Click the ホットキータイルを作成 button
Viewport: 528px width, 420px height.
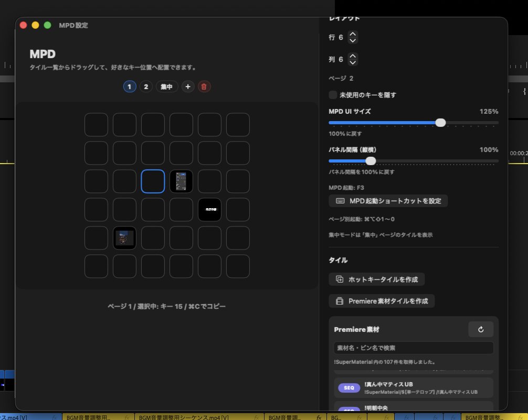[x=376, y=279]
